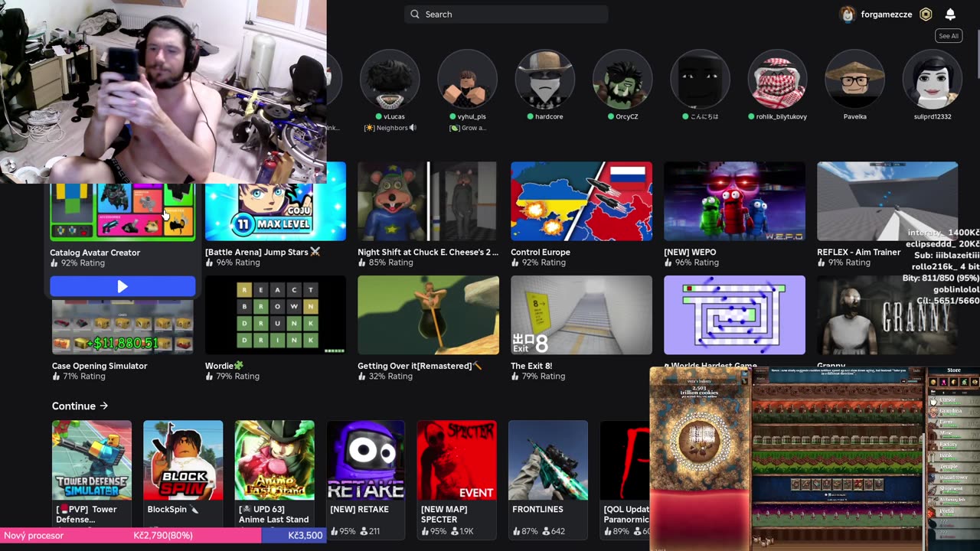
Task: Open the notifications bell icon
Action: [x=950, y=14]
